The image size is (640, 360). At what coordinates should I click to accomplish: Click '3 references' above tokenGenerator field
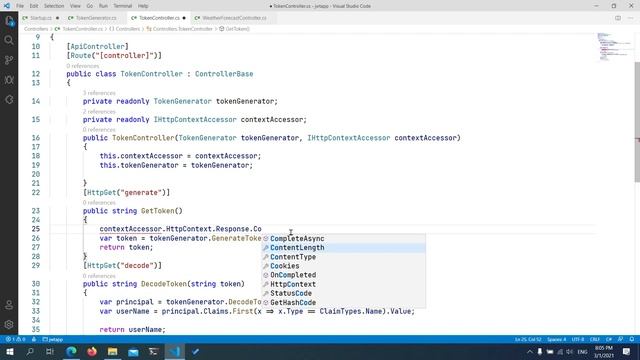coord(99,93)
